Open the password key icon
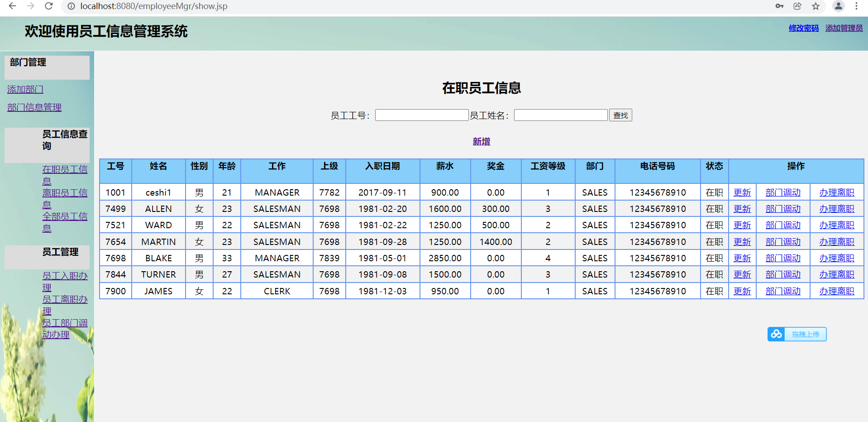 pos(779,6)
